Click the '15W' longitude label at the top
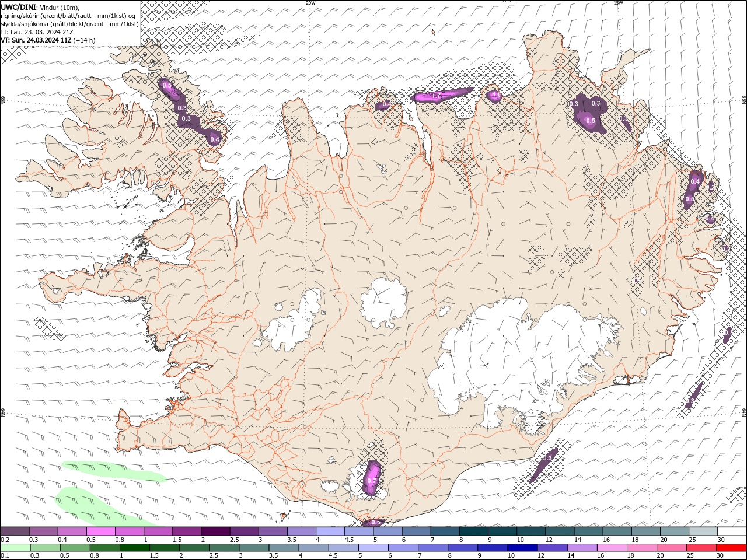The height and width of the screenshot is (560, 747). coord(618,3)
